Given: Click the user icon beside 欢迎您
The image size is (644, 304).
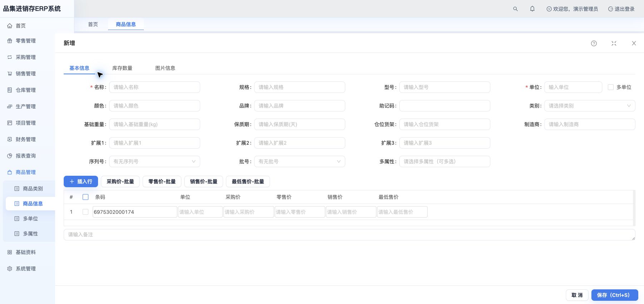Looking at the screenshot, I should pos(549,9).
